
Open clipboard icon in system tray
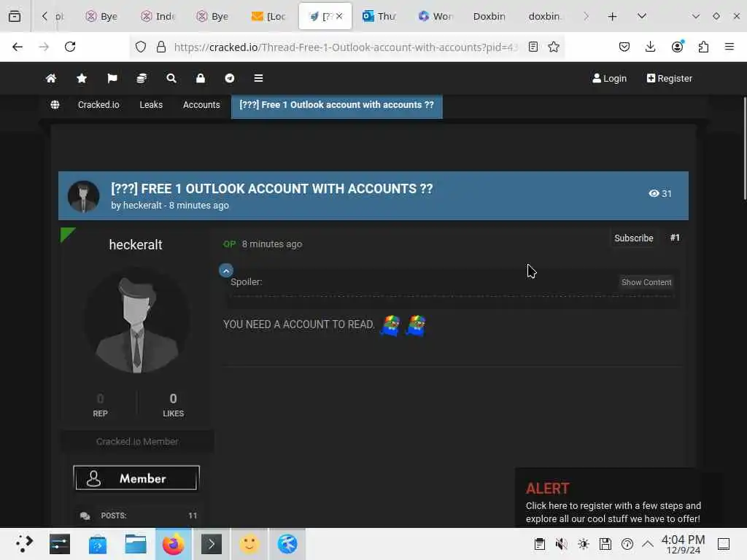[539, 544]
